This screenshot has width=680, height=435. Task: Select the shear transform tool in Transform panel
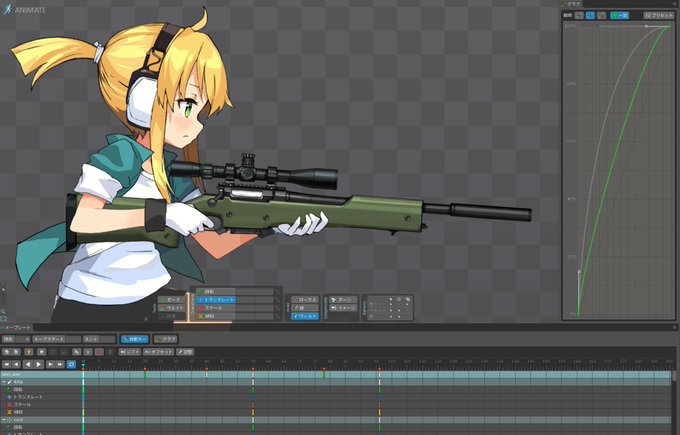click(x=216, y=316)
